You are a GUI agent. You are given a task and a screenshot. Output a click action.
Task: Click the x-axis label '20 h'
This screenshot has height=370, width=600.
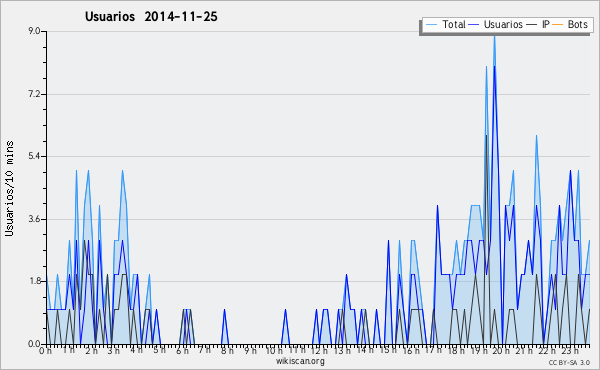[x=501, y=350]
